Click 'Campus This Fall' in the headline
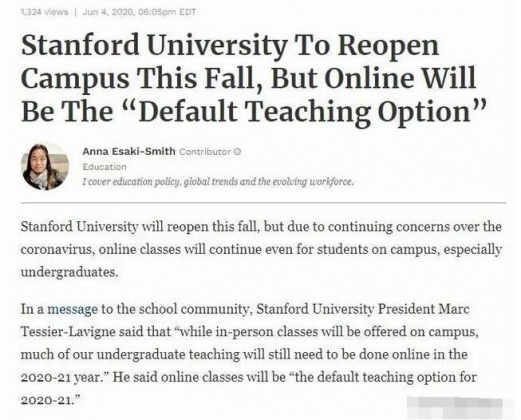This screenshot has width=521, height=420. click(141, 78)
